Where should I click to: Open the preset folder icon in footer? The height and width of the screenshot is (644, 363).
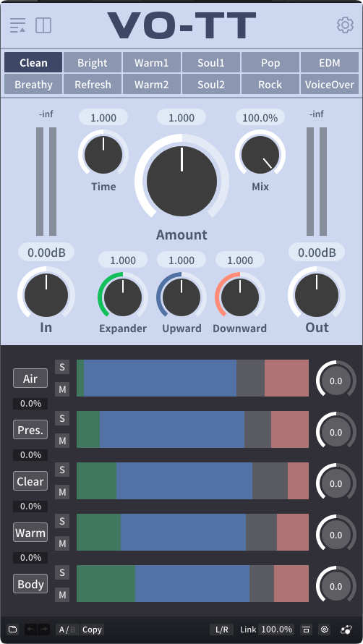click(x=13, y=630)
